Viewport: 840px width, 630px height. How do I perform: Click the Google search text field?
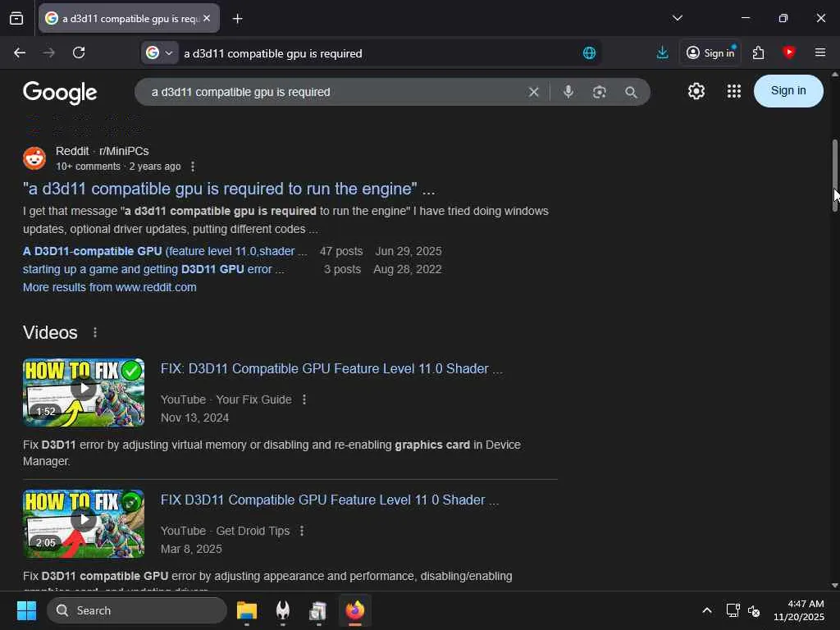[332, 92]
